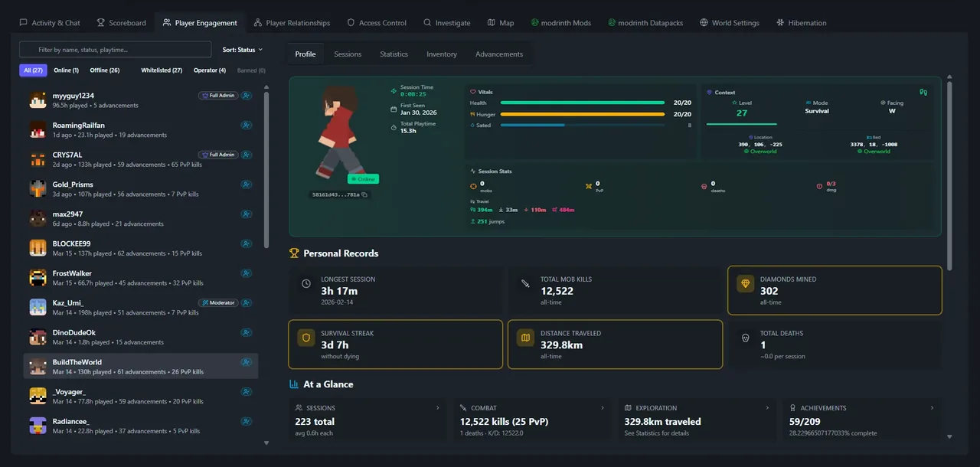Switch to the Inventory tab
Viewport: 980px width, 467px height.
click(442, 54)
